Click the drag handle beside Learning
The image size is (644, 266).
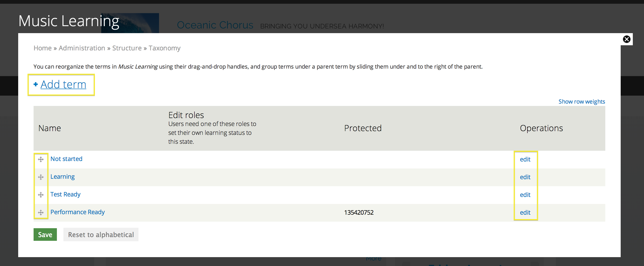click(41, 177)
